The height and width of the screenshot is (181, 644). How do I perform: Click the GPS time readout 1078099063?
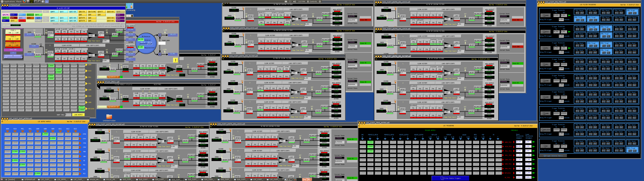click(x=15, y=25)
